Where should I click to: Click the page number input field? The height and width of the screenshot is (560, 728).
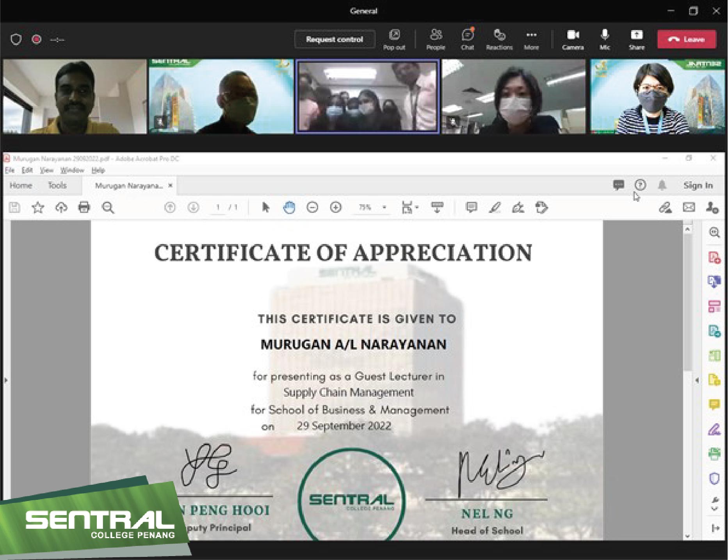(218, 207)
